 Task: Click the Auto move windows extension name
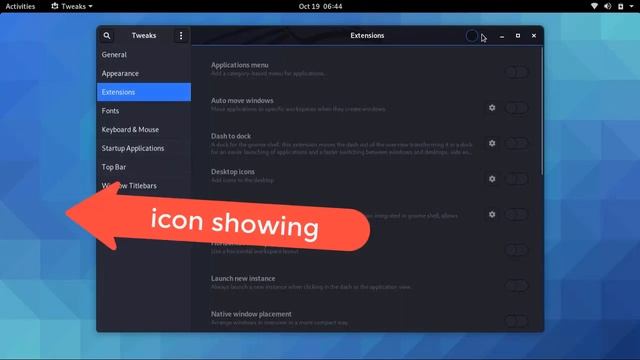[x=242, y=100]
